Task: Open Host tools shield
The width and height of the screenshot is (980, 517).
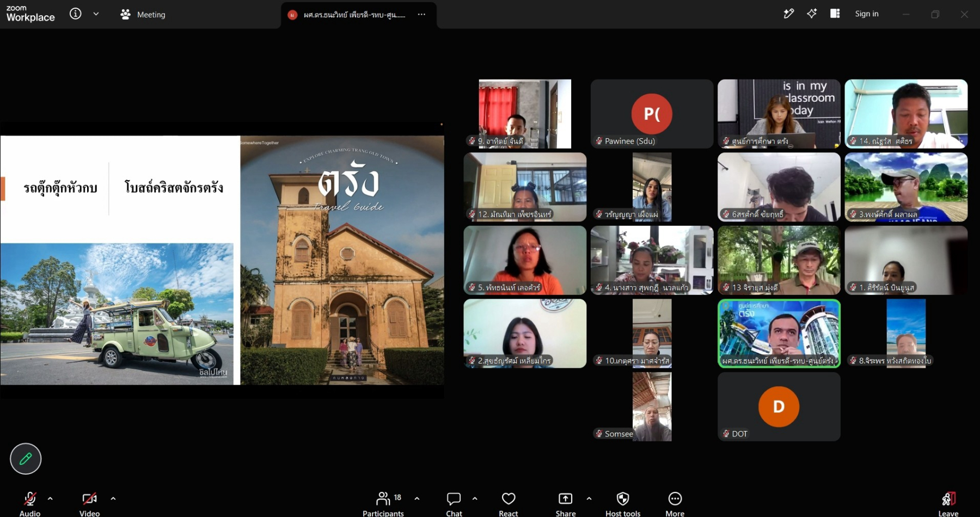Action: (623, 504)
